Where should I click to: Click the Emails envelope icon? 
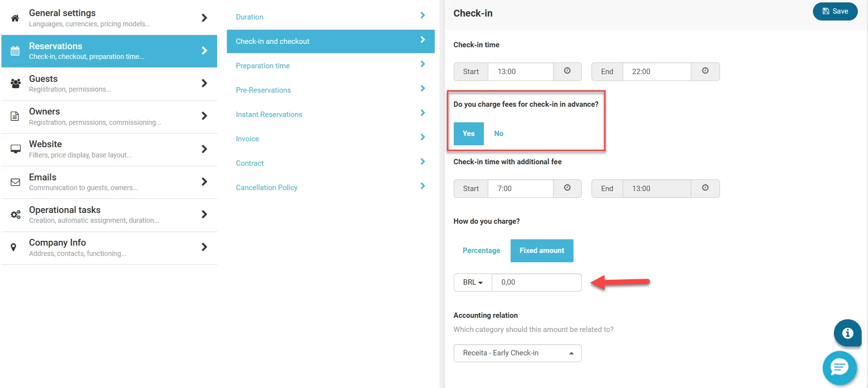16,182
